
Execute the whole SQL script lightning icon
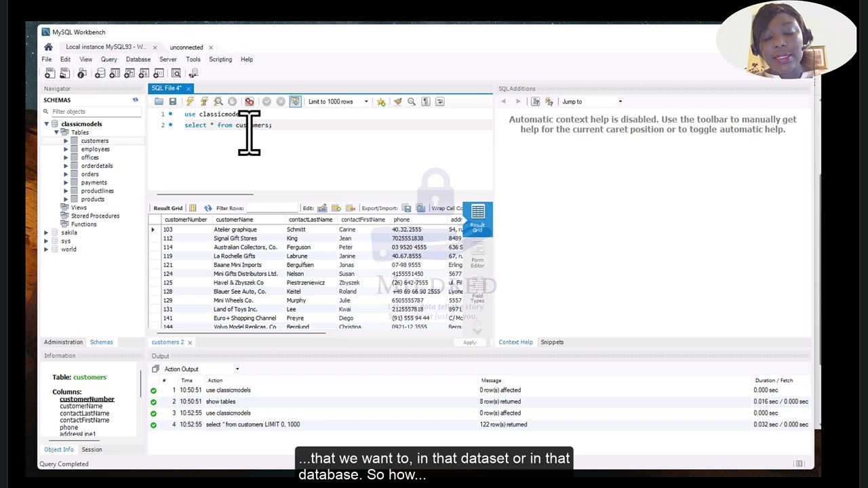[x=190, y=102]
